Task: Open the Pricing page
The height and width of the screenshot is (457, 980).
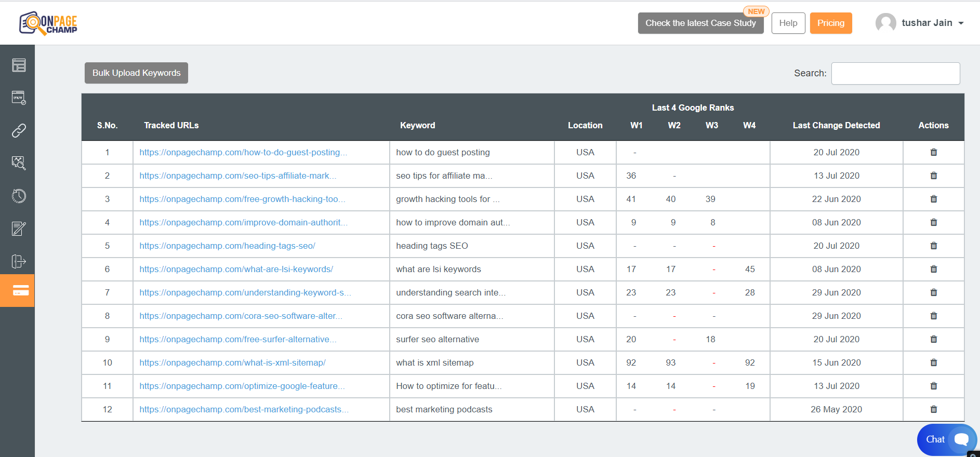Action: click(831, 23)
